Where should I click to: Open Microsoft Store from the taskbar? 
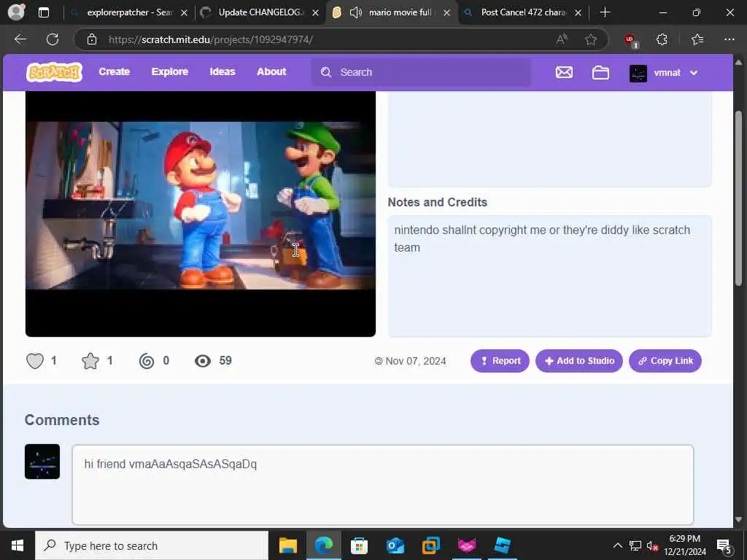pyautogui.click(x=359, y=545)
